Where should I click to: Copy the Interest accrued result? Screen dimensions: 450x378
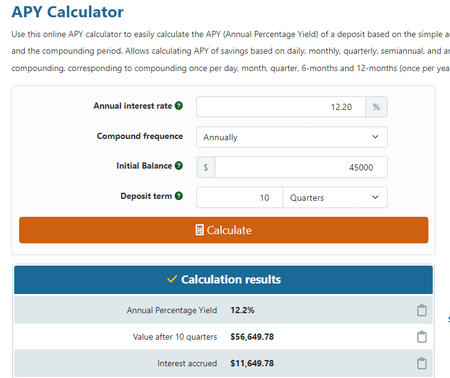tap(422, 363)
